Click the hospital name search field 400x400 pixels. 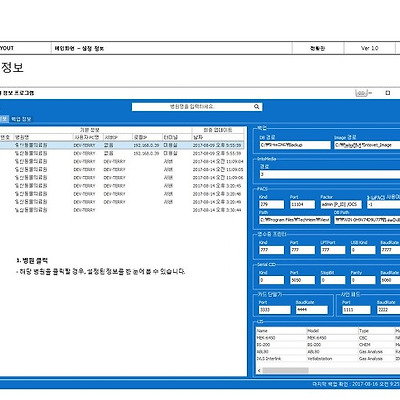tap(197, 107)
